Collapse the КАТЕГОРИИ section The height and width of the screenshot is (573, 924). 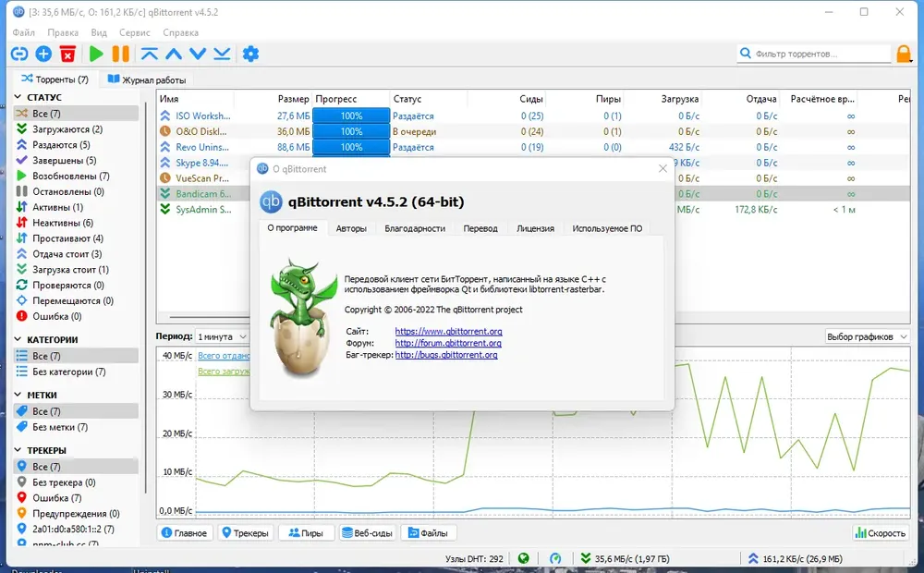(18, 339)
